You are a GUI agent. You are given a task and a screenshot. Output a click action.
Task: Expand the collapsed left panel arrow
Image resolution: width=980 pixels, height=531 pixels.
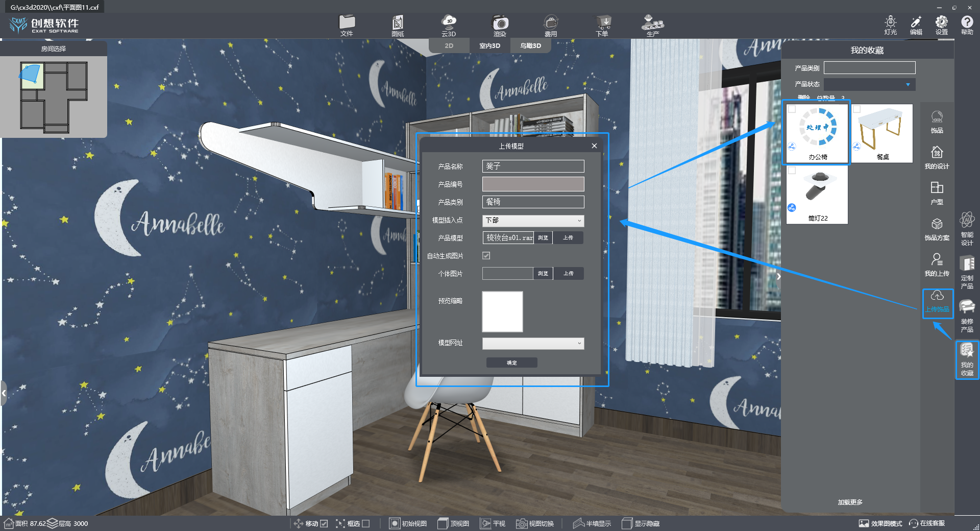pos(4,393)
